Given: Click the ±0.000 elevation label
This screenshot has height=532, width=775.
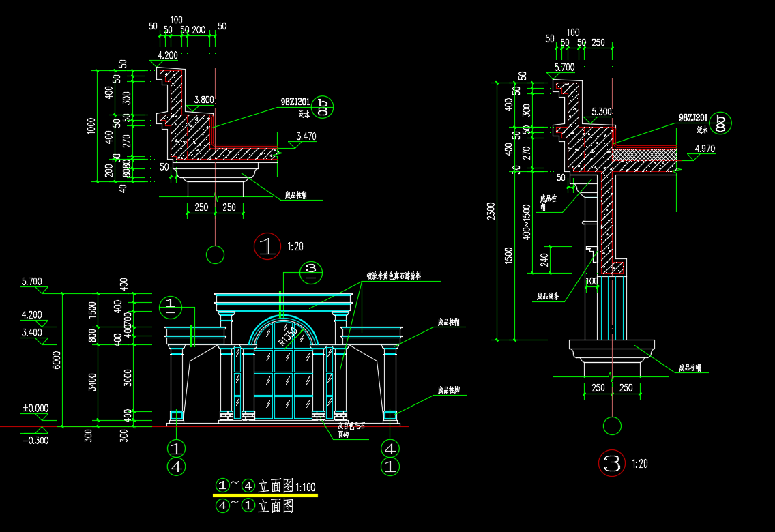Looking at the screenshot, I should 35,408.
